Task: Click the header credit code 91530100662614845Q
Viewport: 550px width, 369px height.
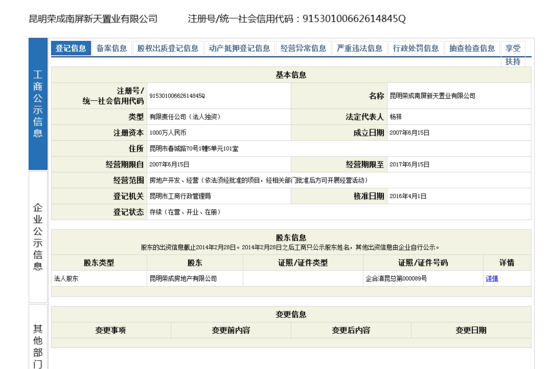Action: (354, 19)
